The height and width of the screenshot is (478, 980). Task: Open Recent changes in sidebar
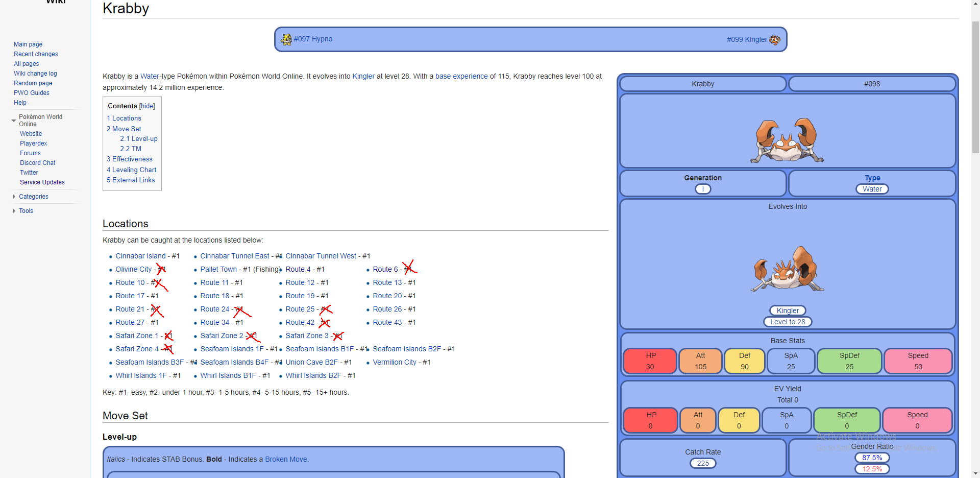coord(36,54)
